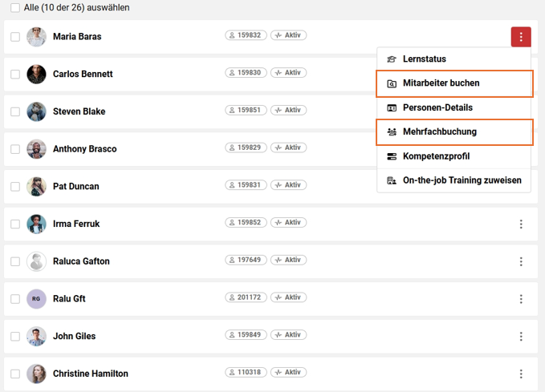Click the Aktiv status badge for Ralu Gft
Viewport: 545px width, 392px height.
click(288, 297)
